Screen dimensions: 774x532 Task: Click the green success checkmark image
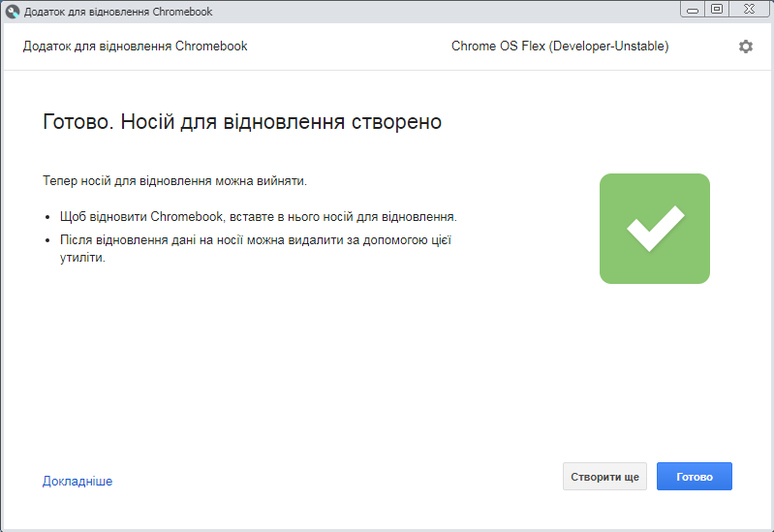point(654,229)
